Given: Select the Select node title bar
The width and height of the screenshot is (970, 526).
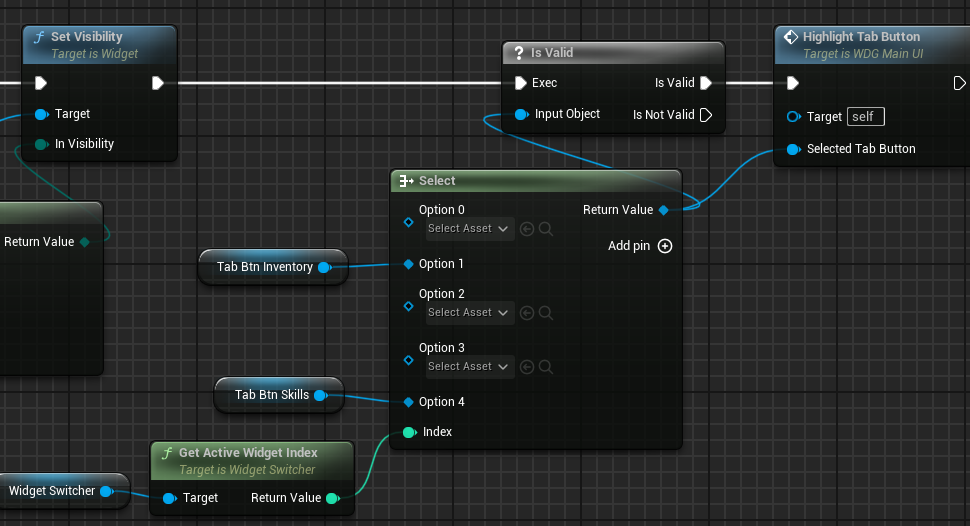Looking at the screenshot, I should tap(536, 181).
